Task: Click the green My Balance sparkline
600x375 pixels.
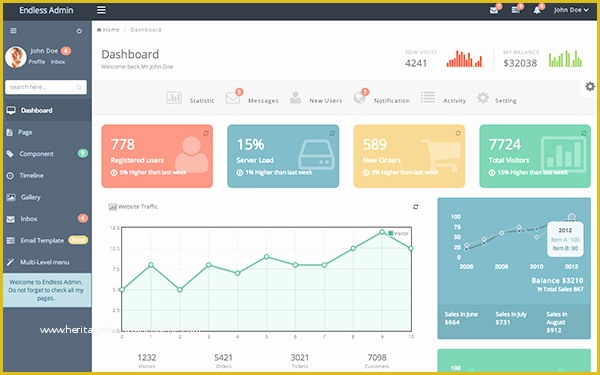Action: pos(566,59)
